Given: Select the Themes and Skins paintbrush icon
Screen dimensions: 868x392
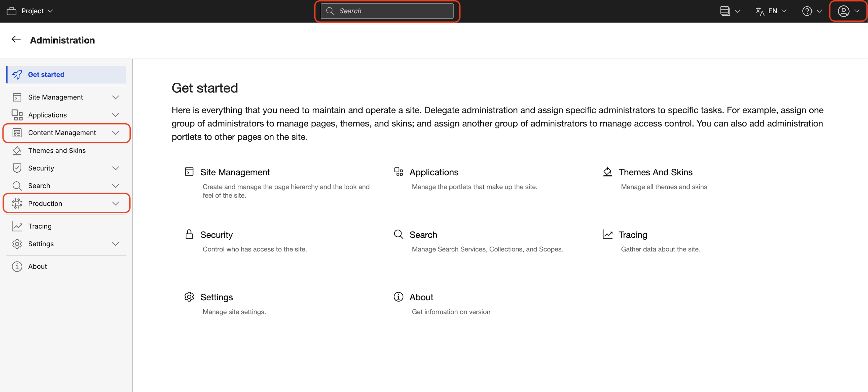Looking at the screenshot, I should [17, 150].
